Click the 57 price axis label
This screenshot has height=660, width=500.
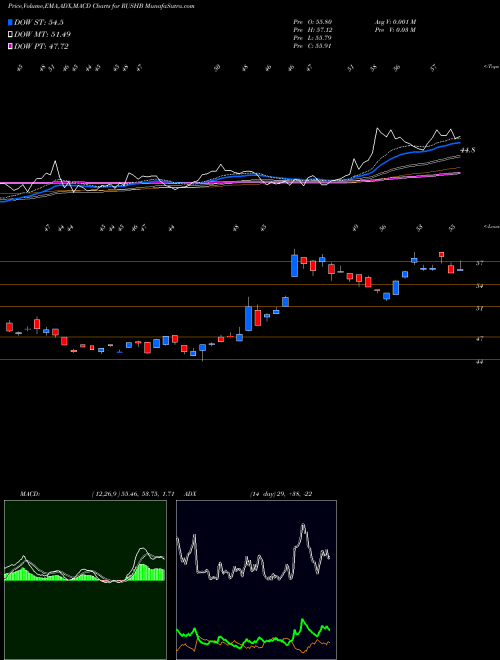coord(479,263)
